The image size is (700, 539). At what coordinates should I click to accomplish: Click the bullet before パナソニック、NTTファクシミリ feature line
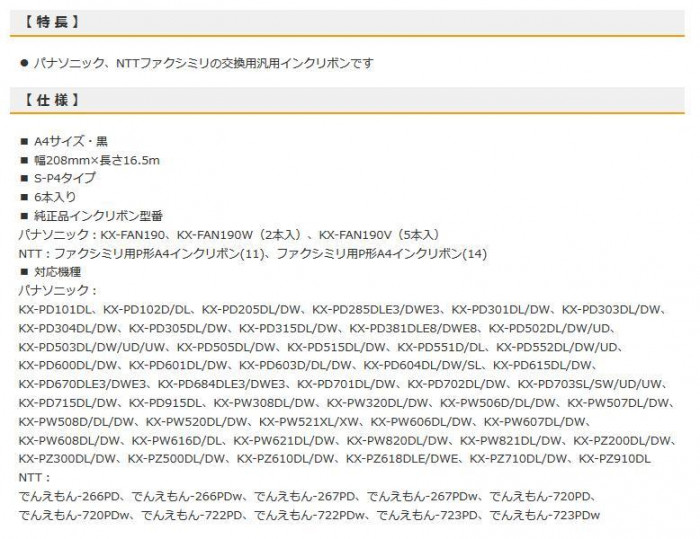24,63
